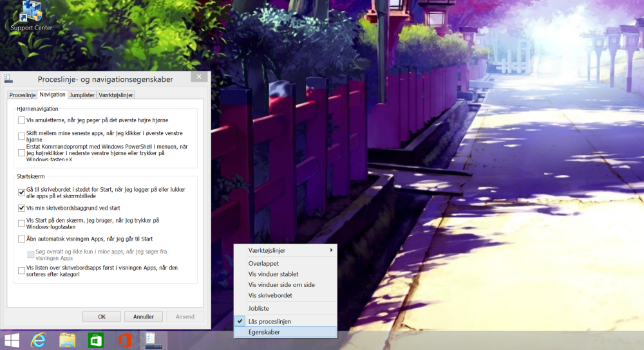Enable 'Åbn automatisk visningen Apps' checkbox
This screenshot has width=644, height=350.
(x=22, y=239)
